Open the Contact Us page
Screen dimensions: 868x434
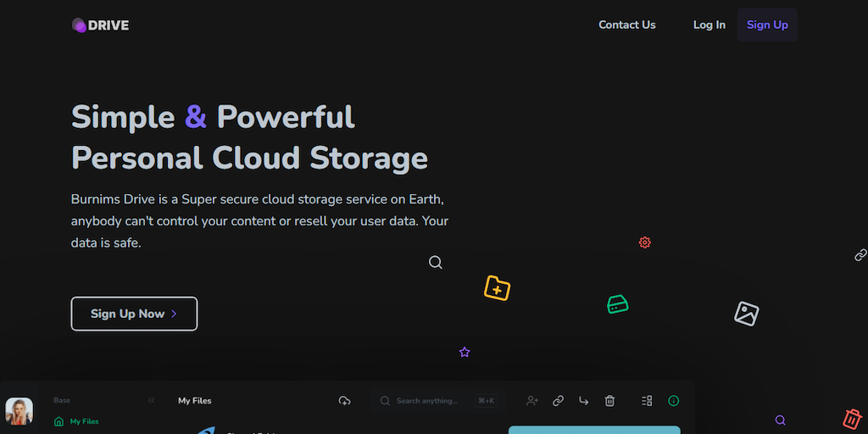click(626, 25)
